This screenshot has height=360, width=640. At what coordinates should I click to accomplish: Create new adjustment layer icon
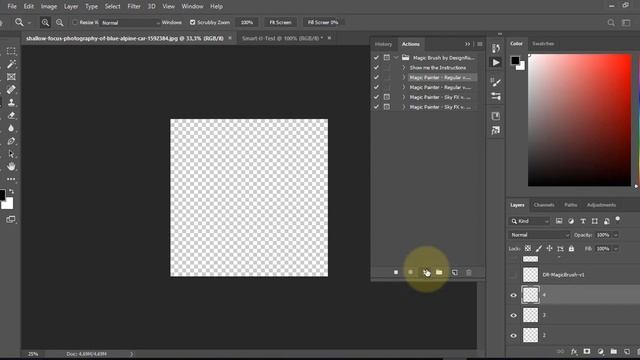pyautogui.click(x=600, y=351)
